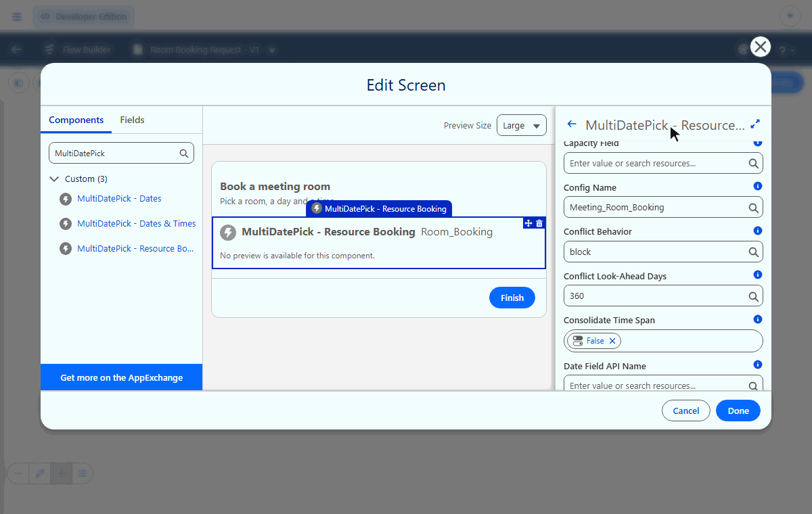Image resolution: width=812 pixels, height=514 pixels.
Task: Click the panel toggle icon at canvas top-left
Action: [18, 83]
